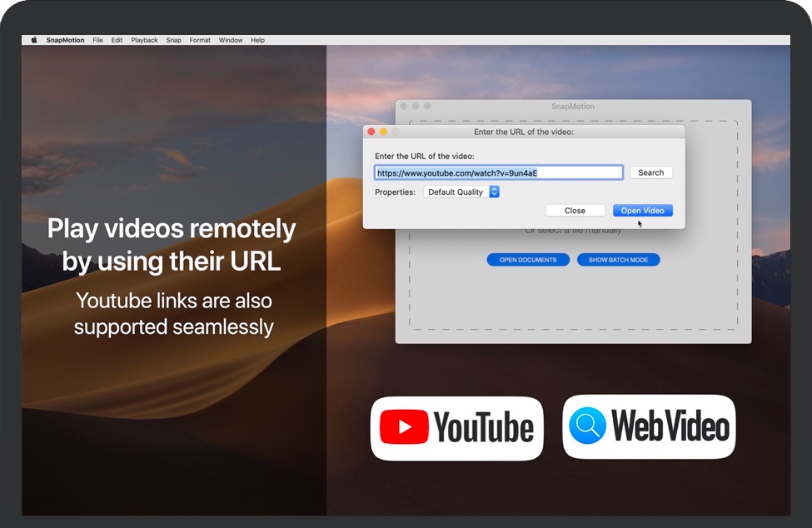Screen dimensions: 812x528
Task: Open the Default Quality dropdown
Action: click(461, 192)
